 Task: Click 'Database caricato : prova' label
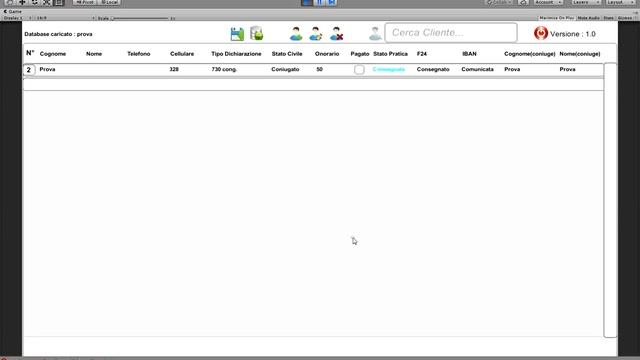[58, 34]
